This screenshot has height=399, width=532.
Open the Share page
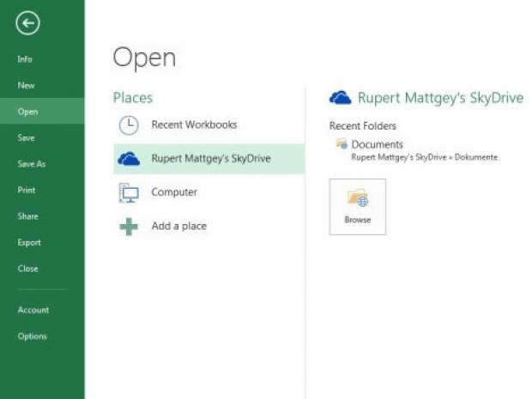[x=27, y=216]
